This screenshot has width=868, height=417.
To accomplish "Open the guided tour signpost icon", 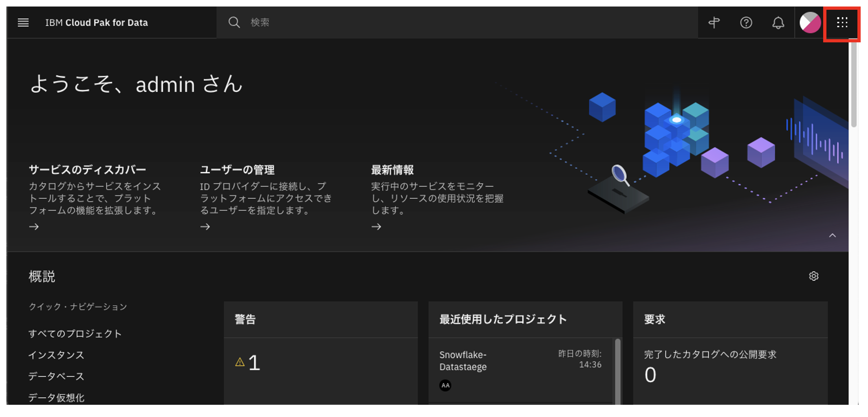I will click(714, 22).
